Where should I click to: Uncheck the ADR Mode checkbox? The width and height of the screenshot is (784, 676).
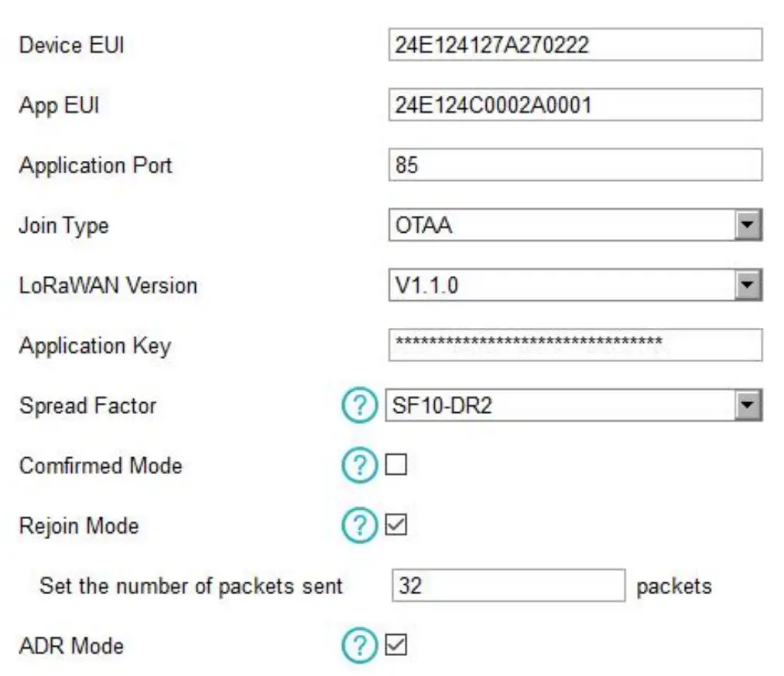click(x=396, y=646)
